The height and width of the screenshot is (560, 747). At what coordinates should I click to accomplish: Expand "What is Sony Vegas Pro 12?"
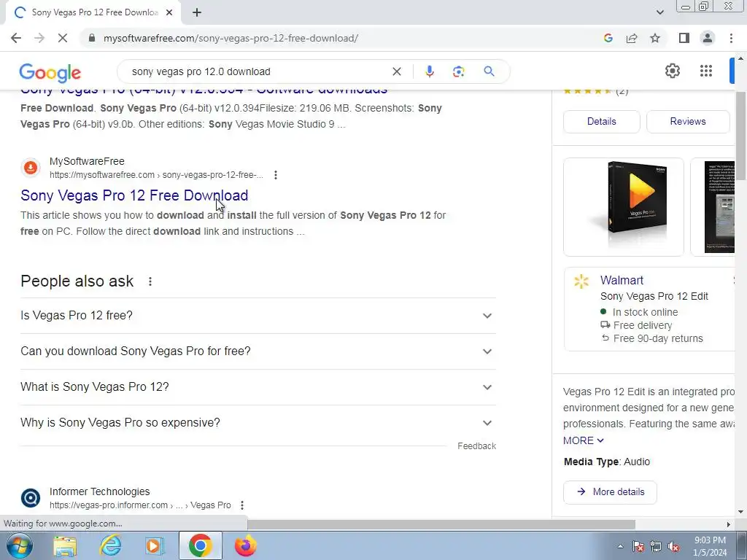pos(258,387)
